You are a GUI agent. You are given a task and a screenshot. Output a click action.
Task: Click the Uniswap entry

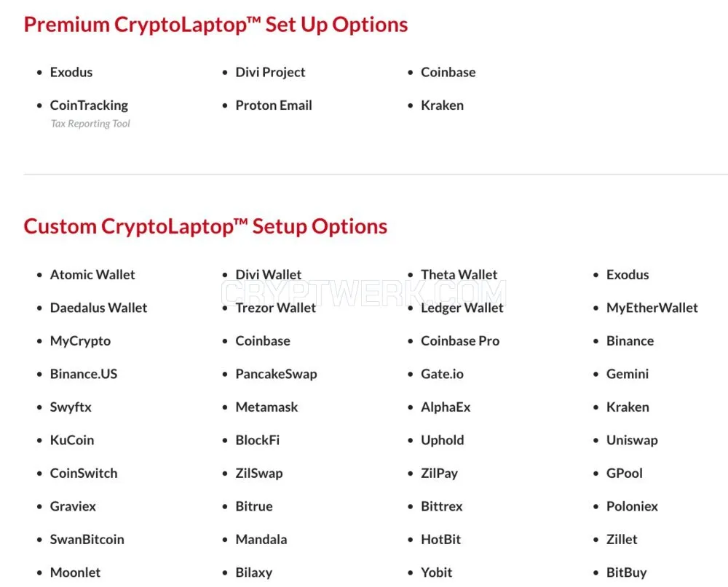pos(632,440)
